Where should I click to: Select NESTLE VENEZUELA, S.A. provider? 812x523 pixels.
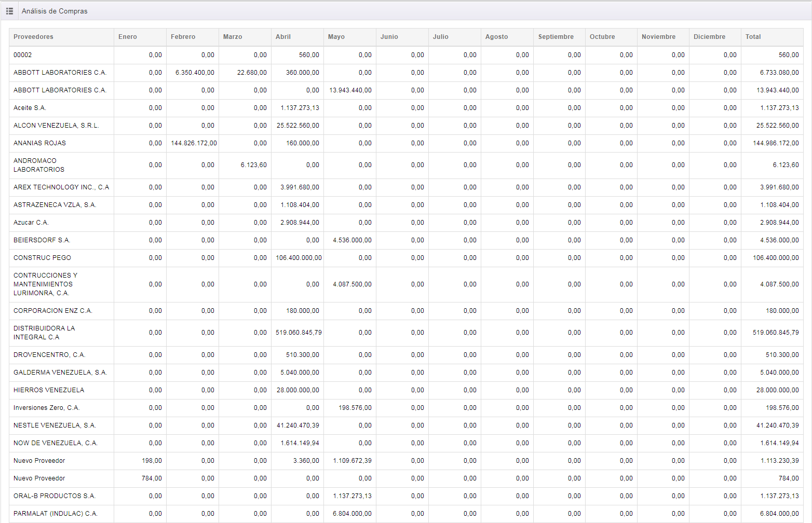tap(55, 425)
